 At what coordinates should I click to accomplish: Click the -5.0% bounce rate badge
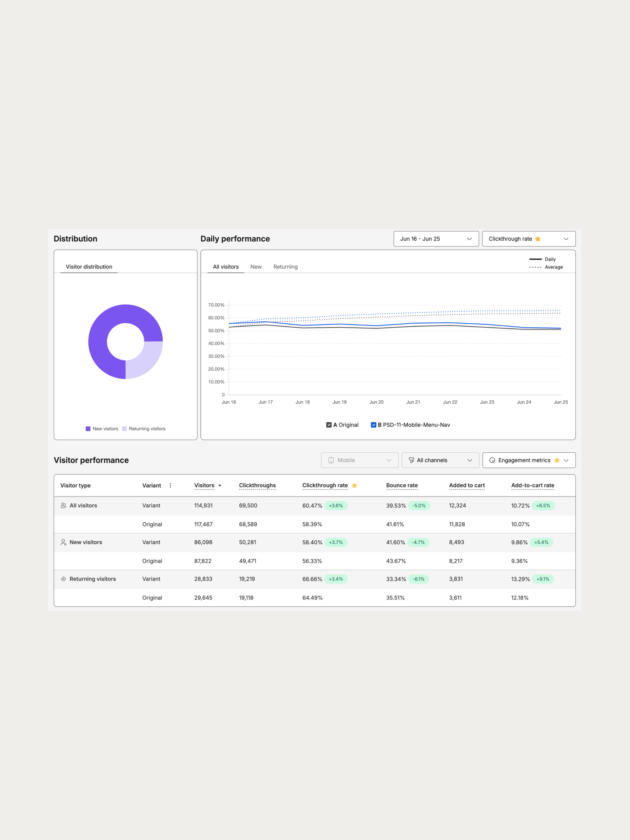[419, 506]
